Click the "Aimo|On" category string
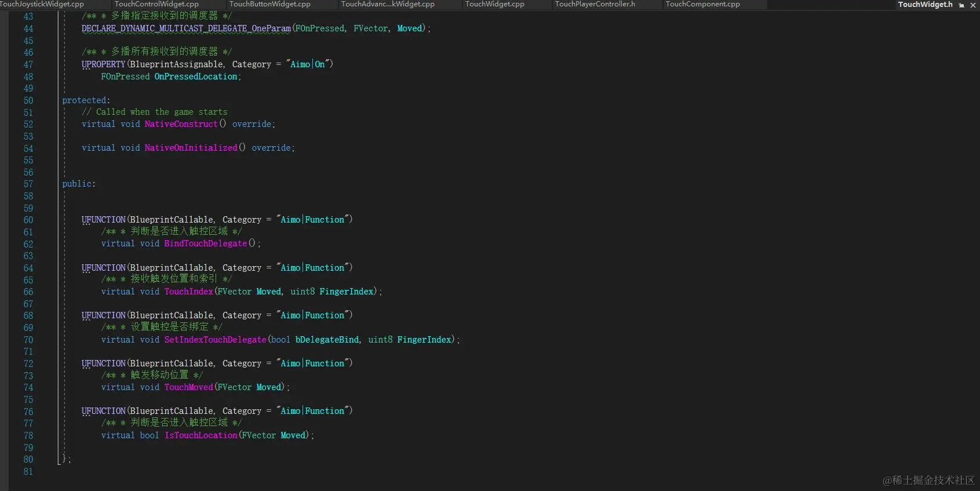This screenshot has width=980, height=491. [307, 64]
